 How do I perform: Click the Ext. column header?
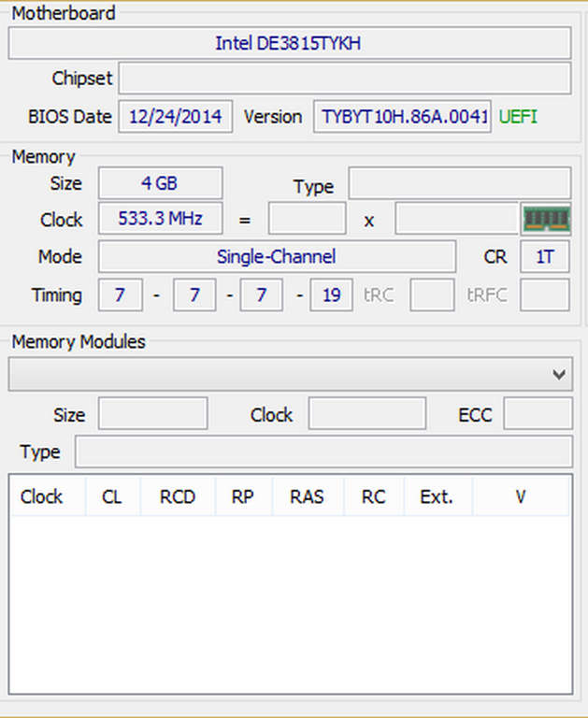coord(437,496)
